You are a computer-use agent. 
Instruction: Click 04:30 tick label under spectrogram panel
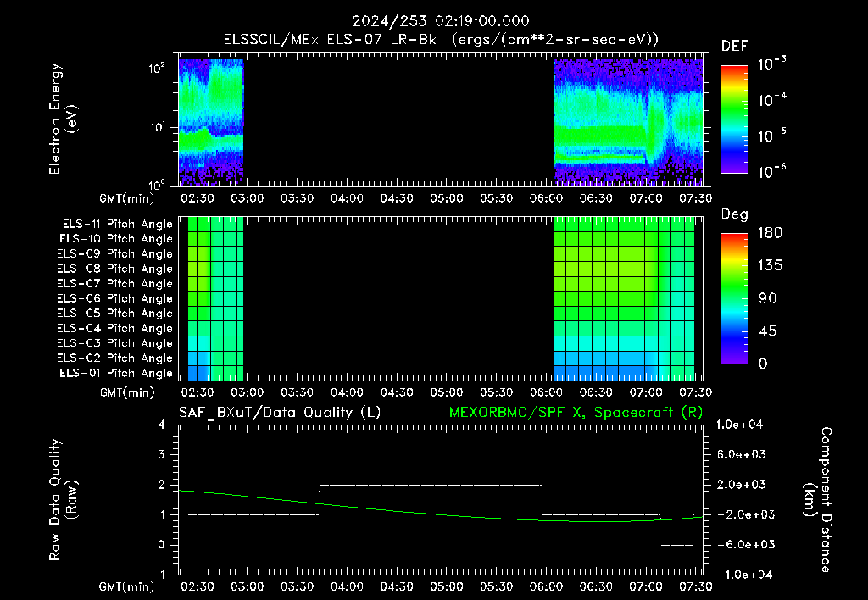397,198
